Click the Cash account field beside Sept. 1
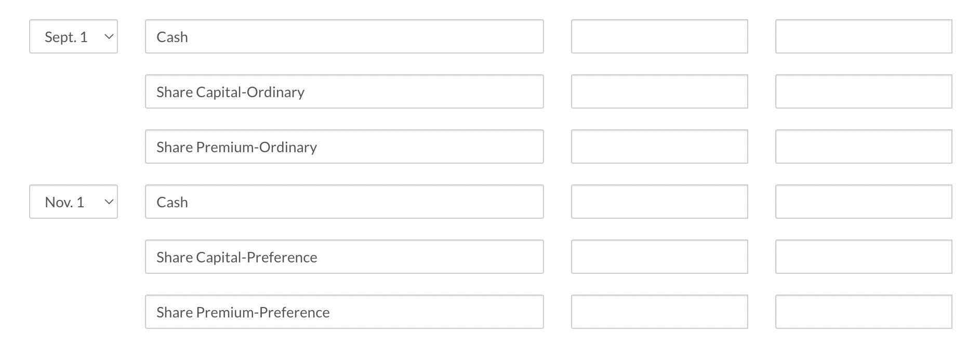The height and width of the screenshot is (346, 980). 344,36
